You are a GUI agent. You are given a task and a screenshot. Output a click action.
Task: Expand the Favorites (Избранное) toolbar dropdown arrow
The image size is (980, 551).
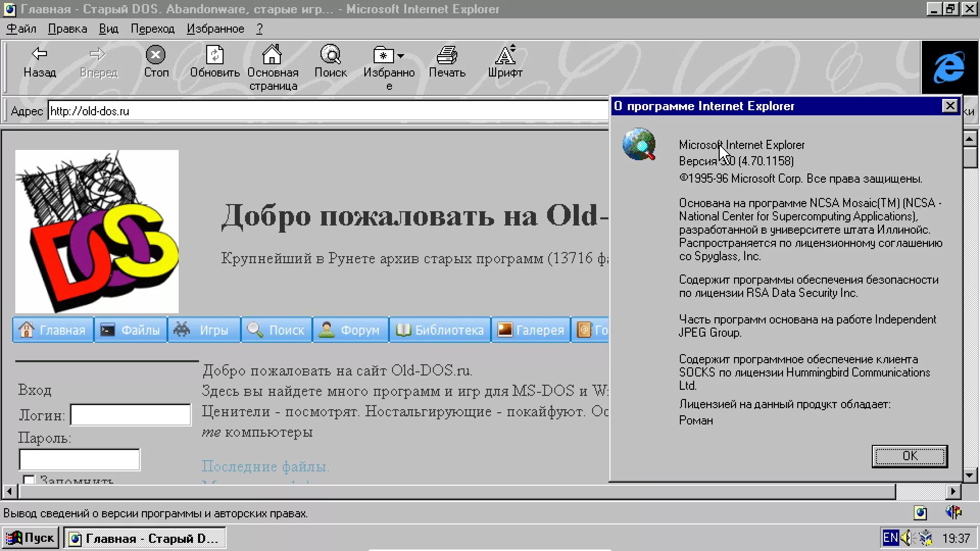click(x=401, y=56)
